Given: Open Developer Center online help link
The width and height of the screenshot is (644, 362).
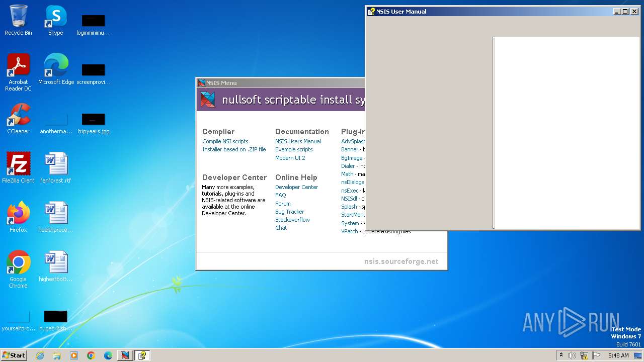Looking at the screenshot, I should click(296, 187).
